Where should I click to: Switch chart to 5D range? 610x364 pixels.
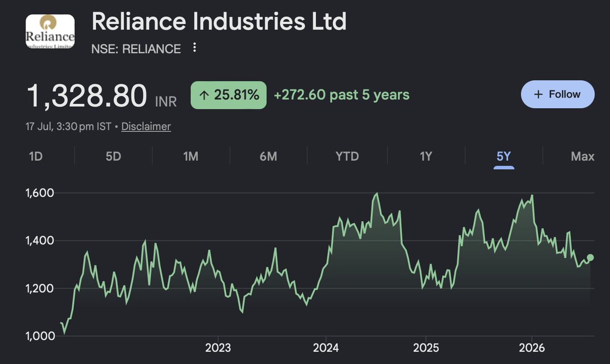pyautogui.click(x=113, y=156)
